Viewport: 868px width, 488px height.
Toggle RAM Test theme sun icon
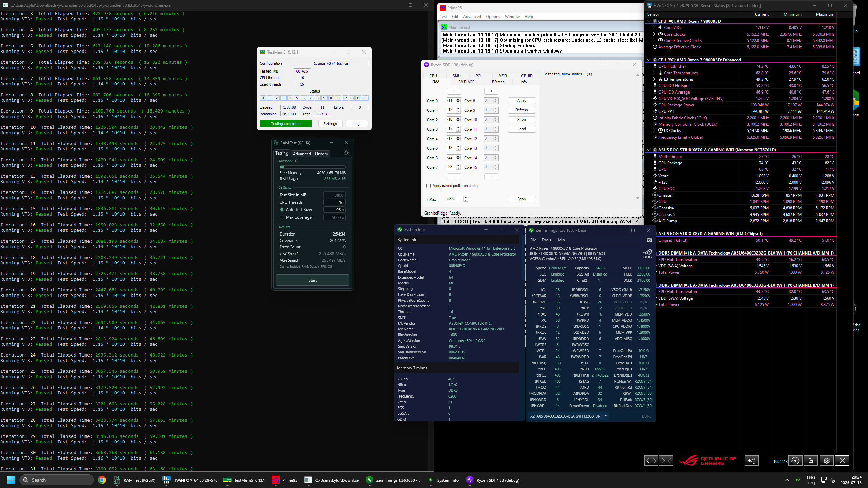346,153
